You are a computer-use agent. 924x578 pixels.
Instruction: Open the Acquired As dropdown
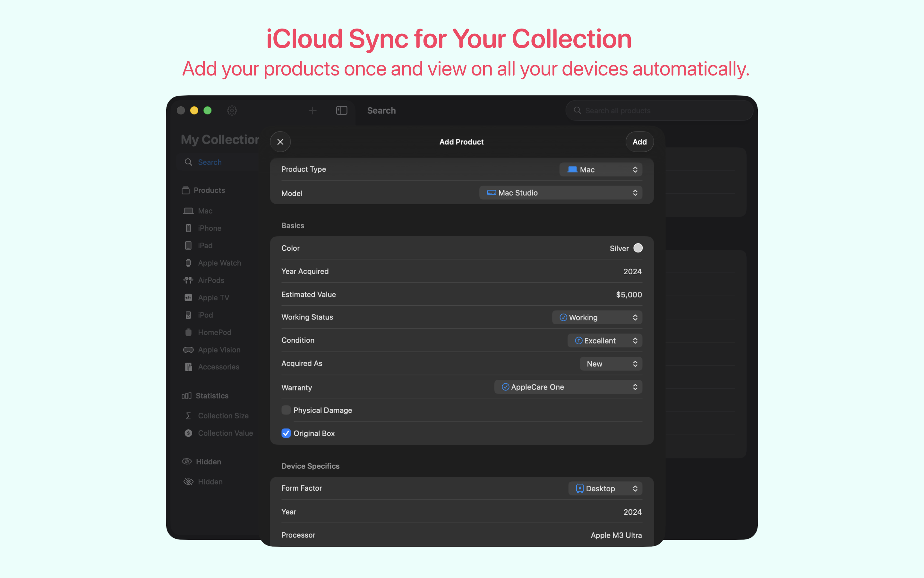611,364
